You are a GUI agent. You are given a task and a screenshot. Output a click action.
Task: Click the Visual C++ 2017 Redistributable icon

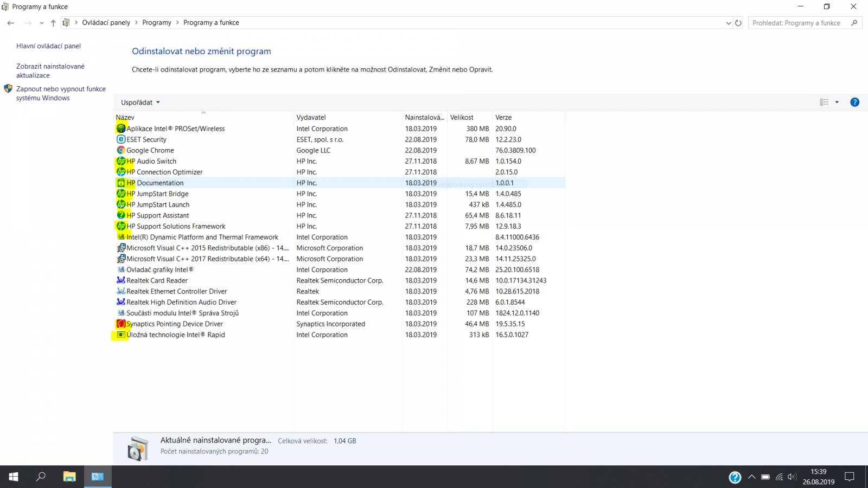click(121, 259)
